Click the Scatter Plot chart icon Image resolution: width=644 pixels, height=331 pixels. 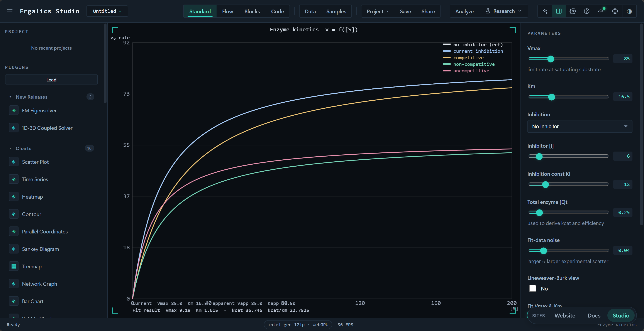[14, 162]
